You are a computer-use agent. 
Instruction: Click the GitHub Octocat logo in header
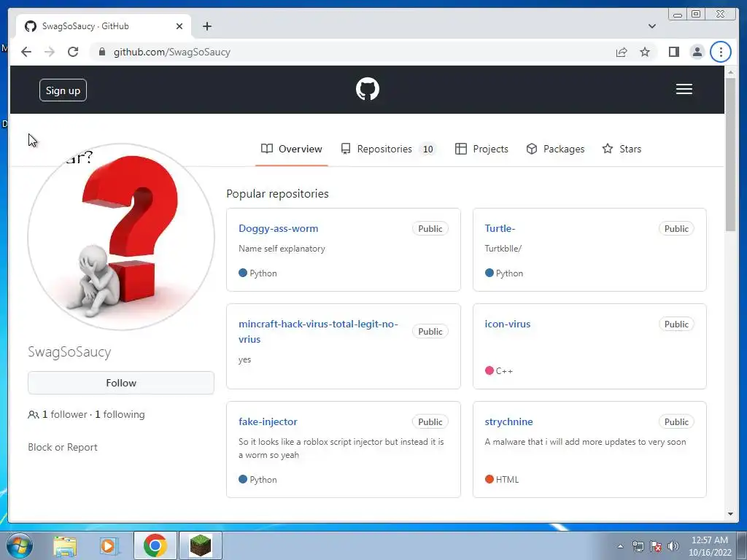coord(368,89)
